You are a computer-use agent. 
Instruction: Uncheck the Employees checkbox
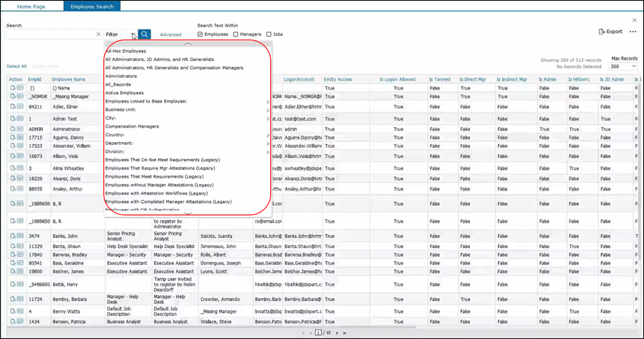(200, 34)
